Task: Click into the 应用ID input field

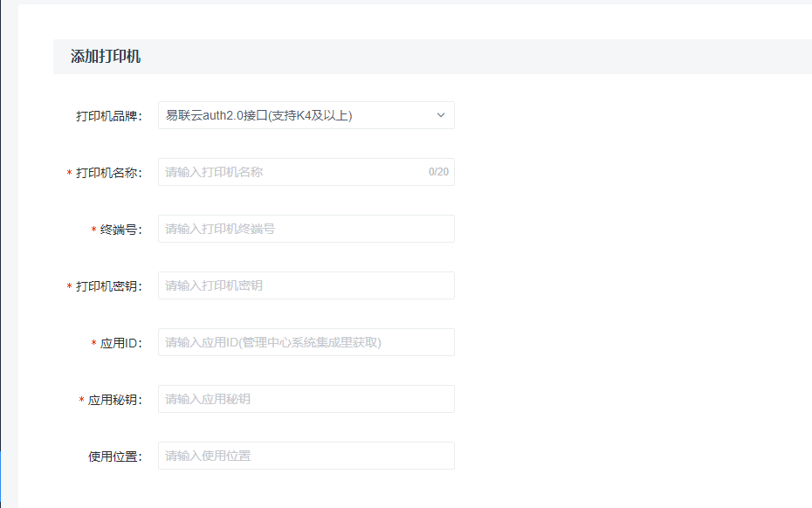Action: point(306,342)
